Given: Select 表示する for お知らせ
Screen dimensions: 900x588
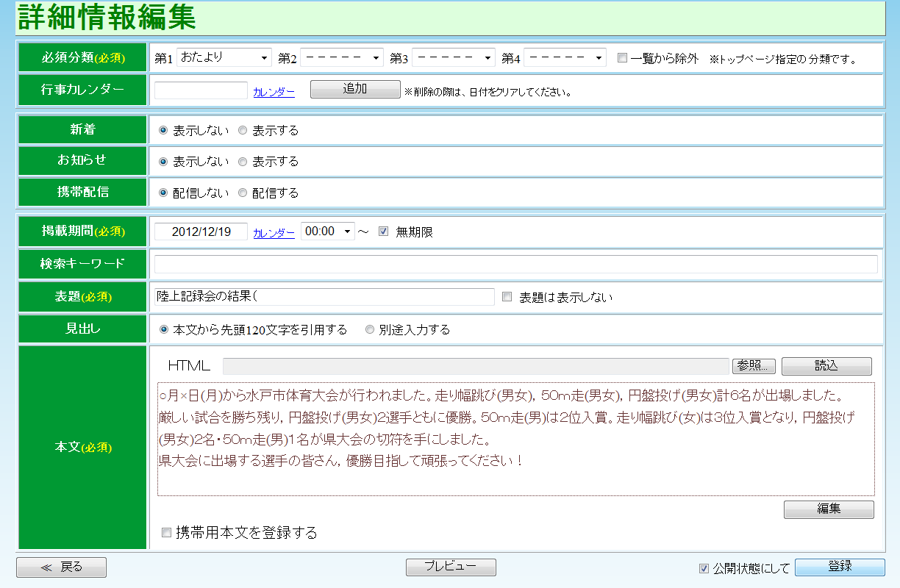Looking at the screenshot, I should [x=243, y=161].
